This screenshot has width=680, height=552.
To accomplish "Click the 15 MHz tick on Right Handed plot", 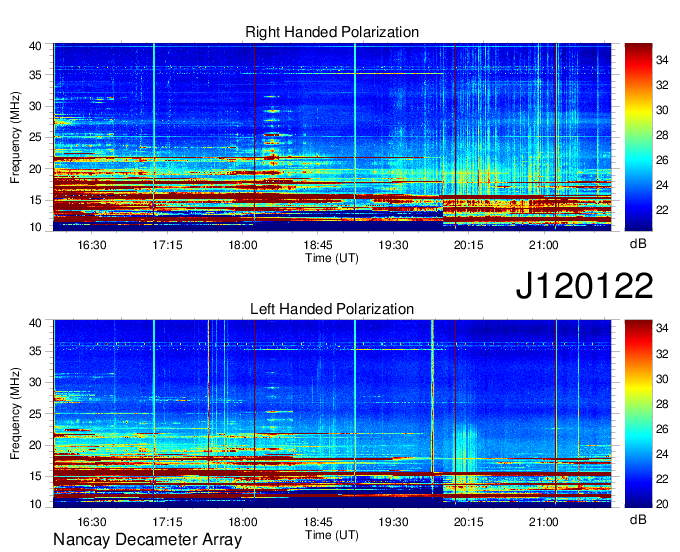I will [35, 200].
